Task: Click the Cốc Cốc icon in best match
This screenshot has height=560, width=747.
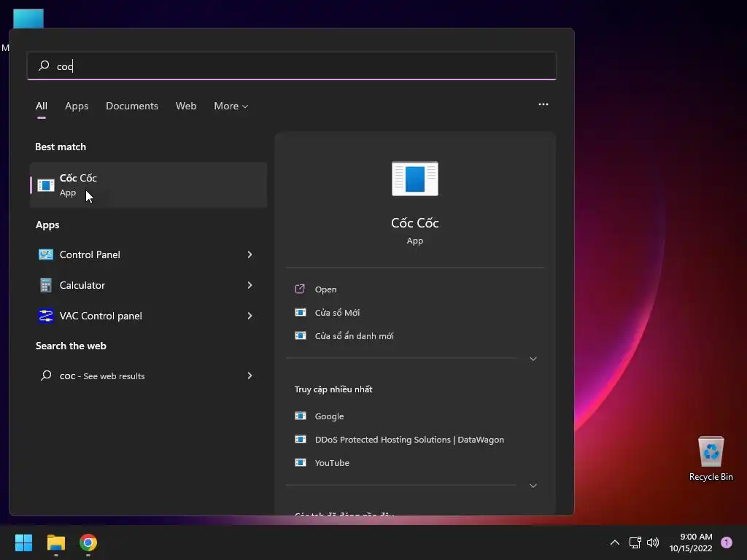Action: [x=46, y=185]
